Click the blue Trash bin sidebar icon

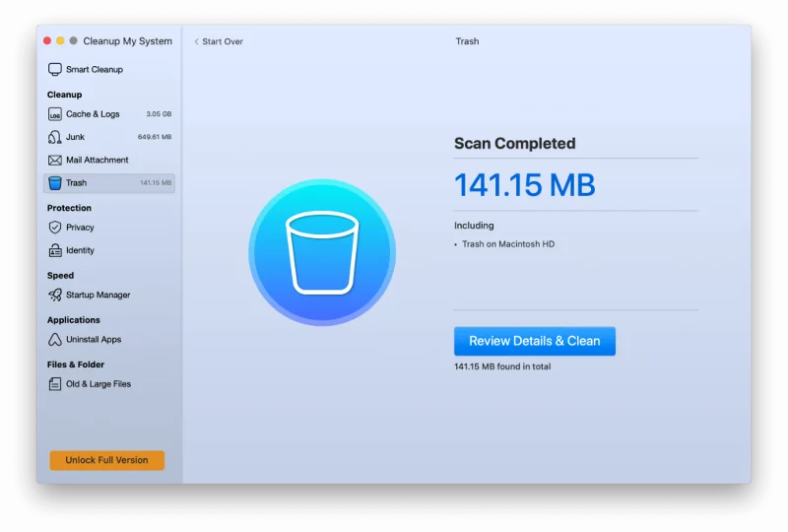point(55,183)
